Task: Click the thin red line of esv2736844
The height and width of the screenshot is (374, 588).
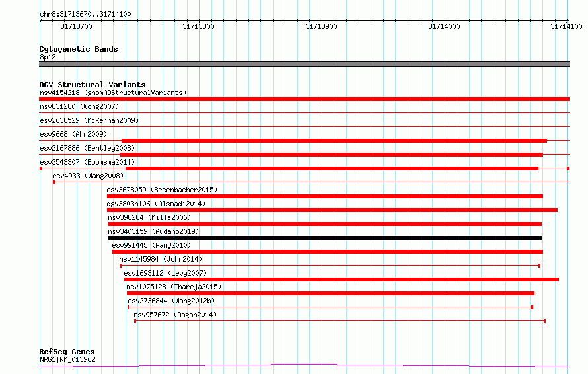Action: [331, 307]
